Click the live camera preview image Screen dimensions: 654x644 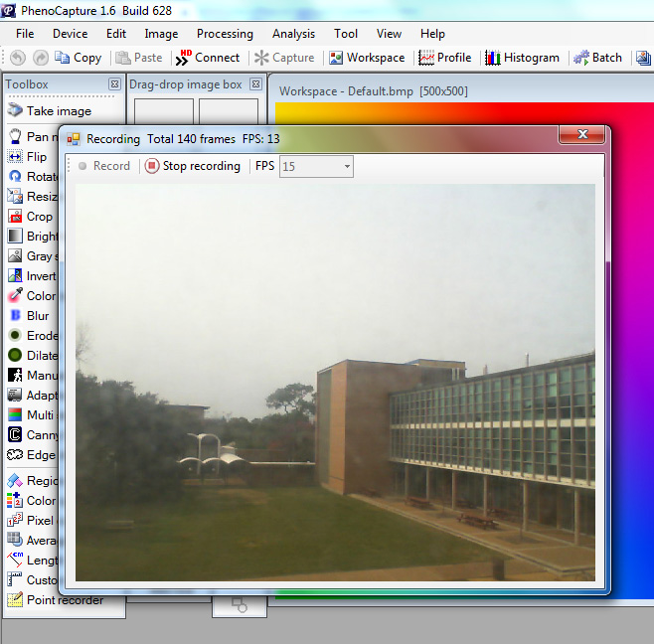click(335, 383)
